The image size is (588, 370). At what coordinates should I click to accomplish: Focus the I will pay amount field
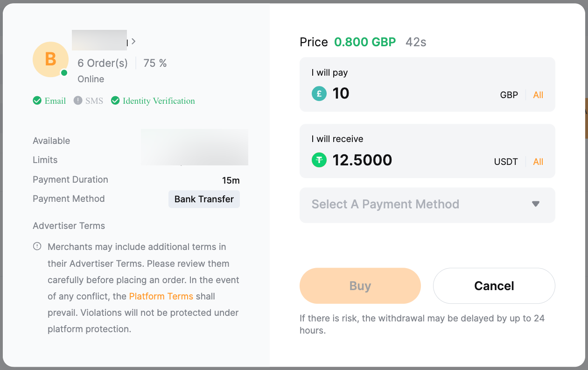(411, 93)
